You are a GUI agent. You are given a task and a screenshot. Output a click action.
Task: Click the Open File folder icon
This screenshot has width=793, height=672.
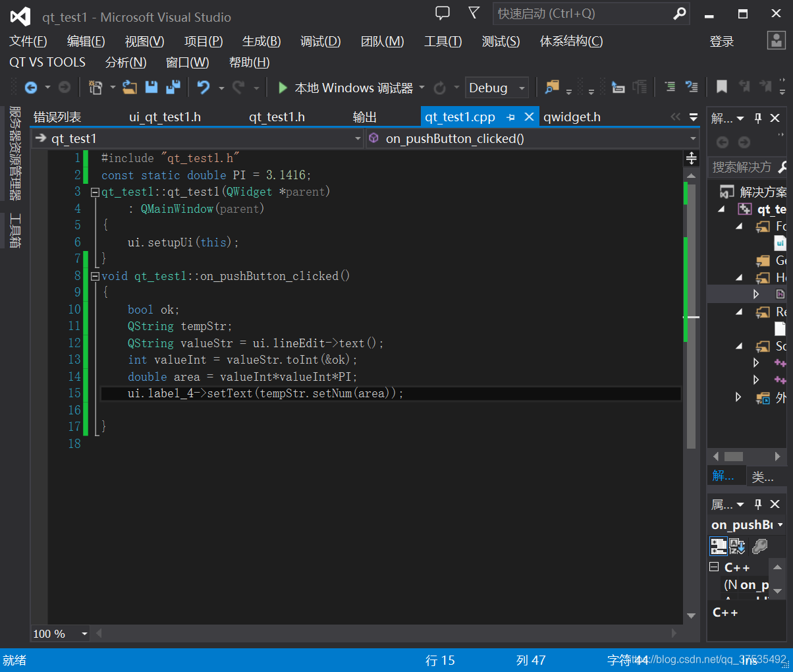tap(130, 87)
